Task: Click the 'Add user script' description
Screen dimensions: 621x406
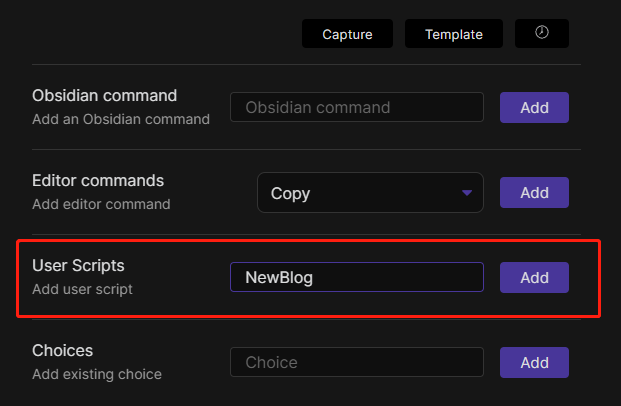Action: (x=82, y=289)
